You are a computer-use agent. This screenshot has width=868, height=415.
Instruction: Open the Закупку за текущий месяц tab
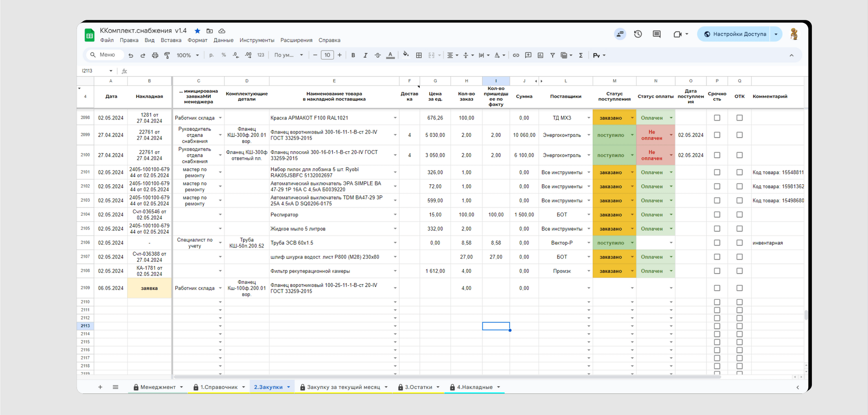(x=343, y=387)
